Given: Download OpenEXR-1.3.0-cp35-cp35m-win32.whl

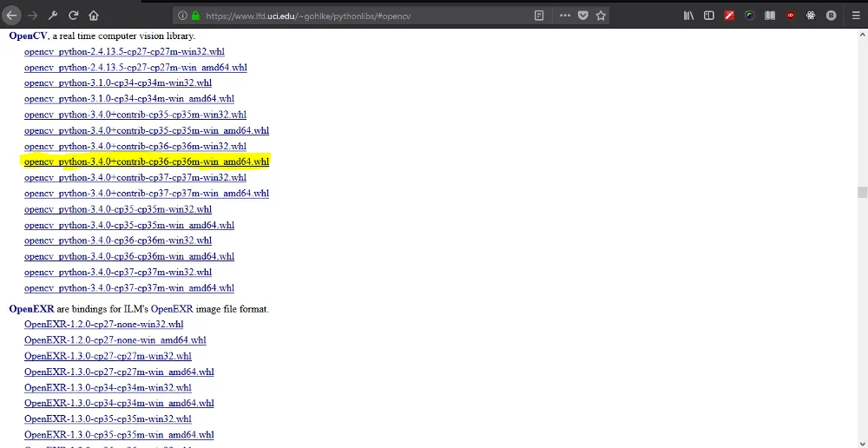Looking at the screenshot, I should pos(108,419).
